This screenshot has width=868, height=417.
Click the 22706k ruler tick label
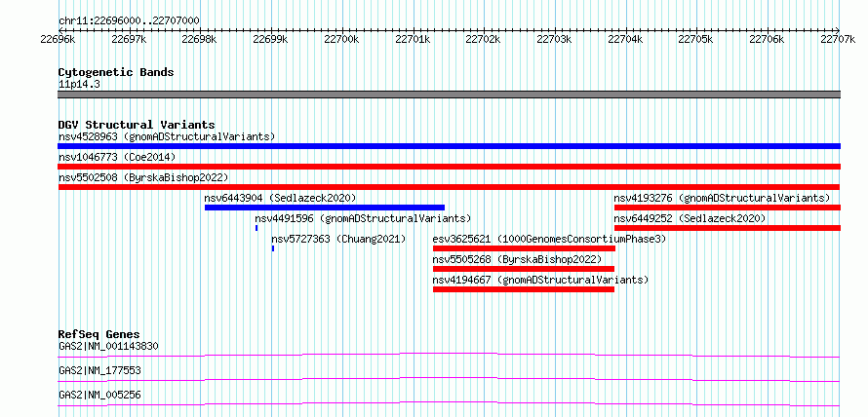pos(768,39)
